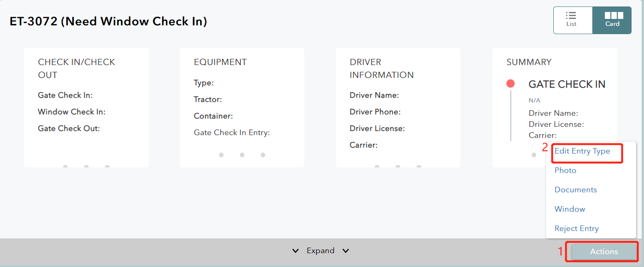The height and width of the screenshot is (267, 644).
Task: Click red Gate Check In status dot
Action: (510, 83)
